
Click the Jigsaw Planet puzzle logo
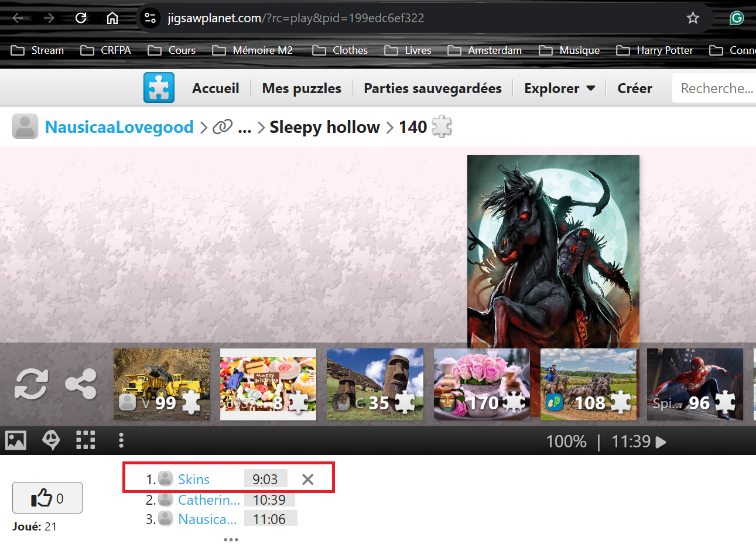pos(159,88)
